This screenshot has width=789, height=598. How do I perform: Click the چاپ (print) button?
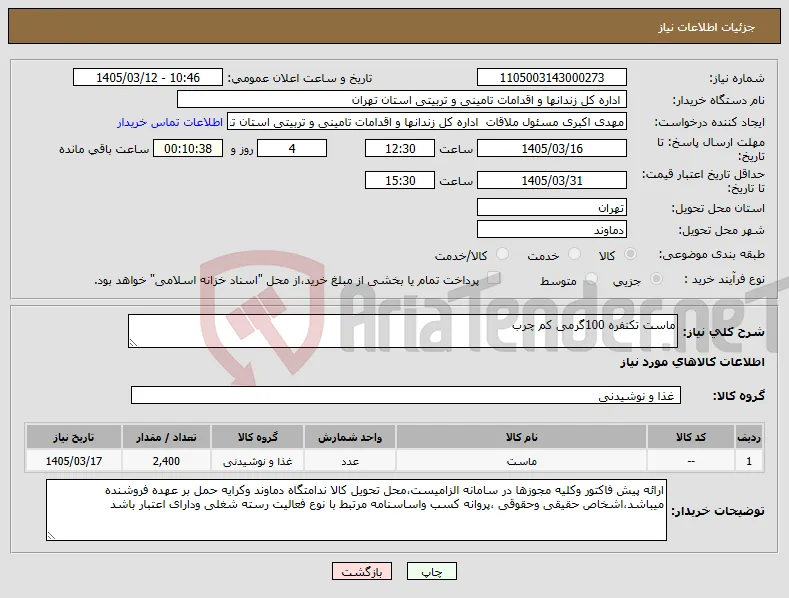(432, 571)
